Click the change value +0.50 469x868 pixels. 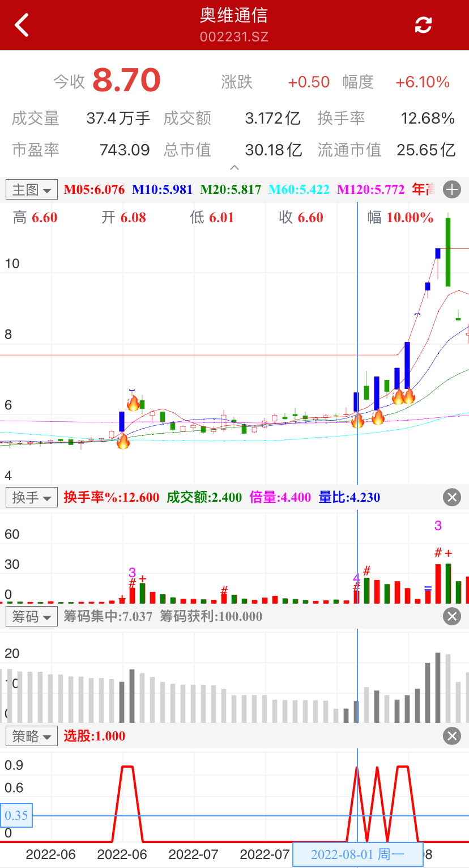309,82
